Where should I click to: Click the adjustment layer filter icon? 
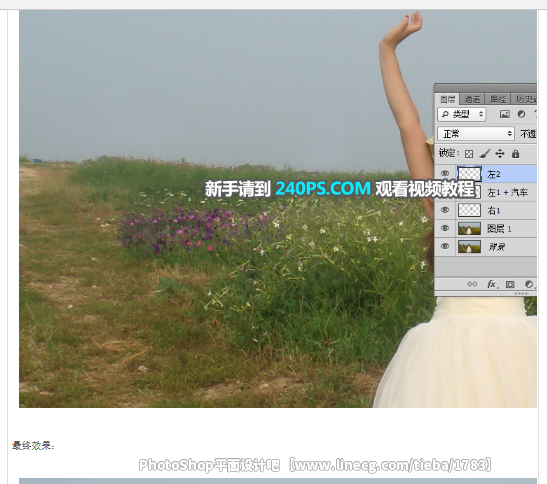click(x=522, y=114)
